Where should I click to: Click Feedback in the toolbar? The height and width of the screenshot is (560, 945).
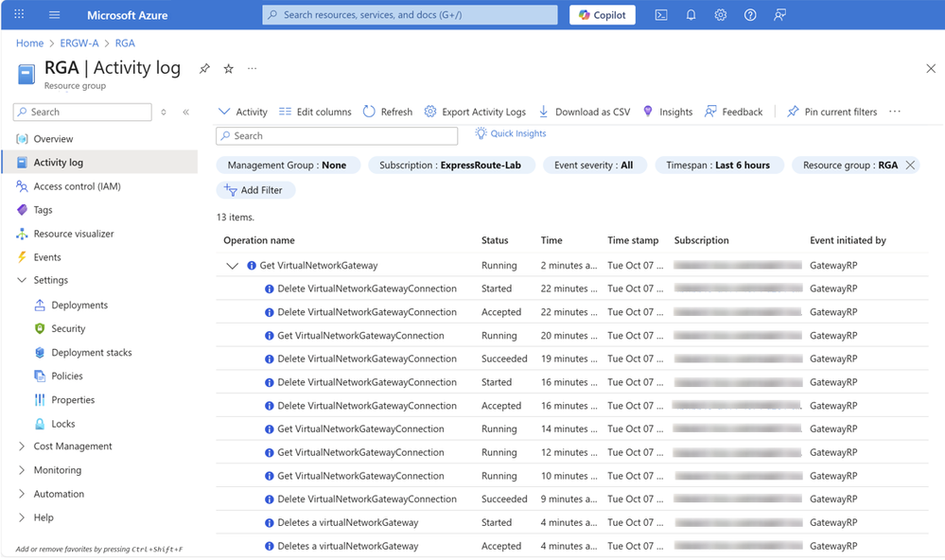pos(733,112)
